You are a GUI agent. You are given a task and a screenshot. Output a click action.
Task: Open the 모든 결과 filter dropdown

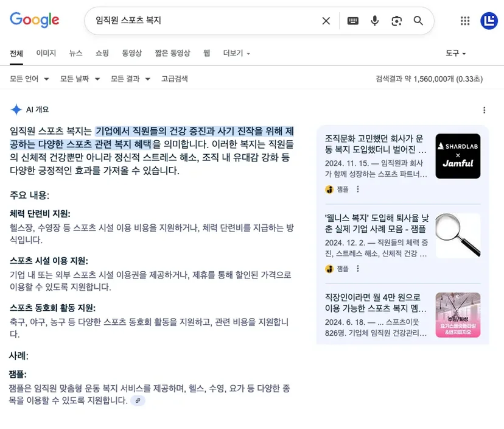130,79
